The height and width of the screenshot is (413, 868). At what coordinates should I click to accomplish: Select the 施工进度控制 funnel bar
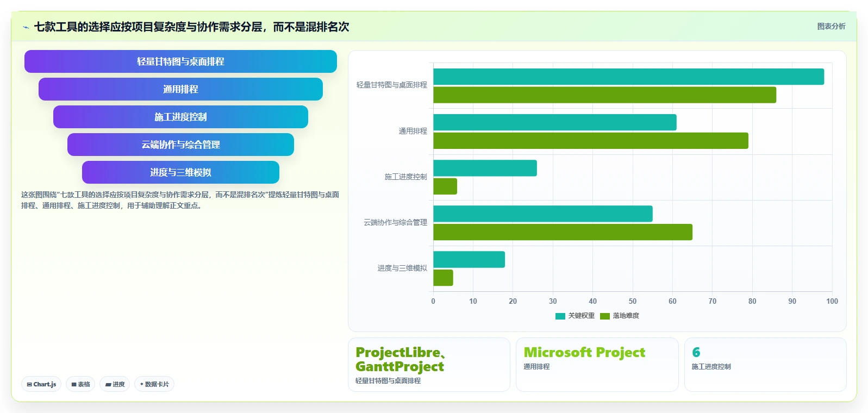(180, 117)
